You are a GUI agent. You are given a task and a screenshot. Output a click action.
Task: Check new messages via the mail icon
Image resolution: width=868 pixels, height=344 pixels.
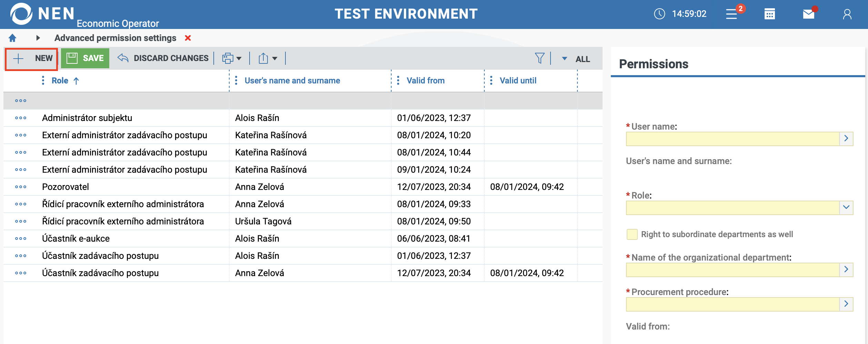click(808, 14)
